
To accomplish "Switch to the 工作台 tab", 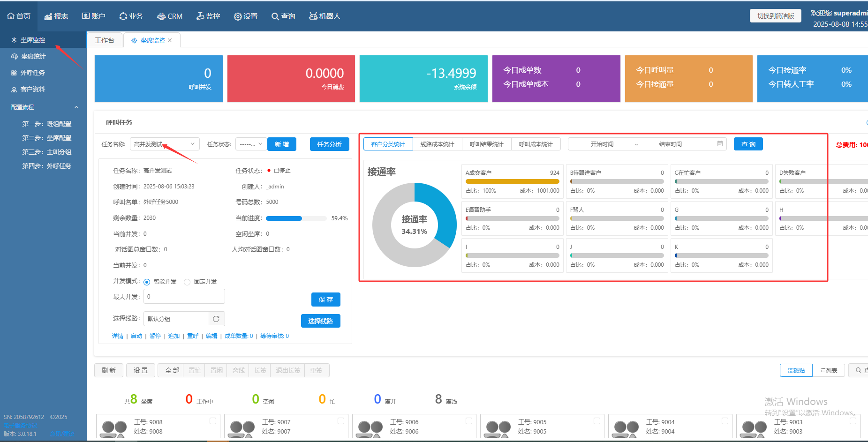I will click(x=105, y=40).
